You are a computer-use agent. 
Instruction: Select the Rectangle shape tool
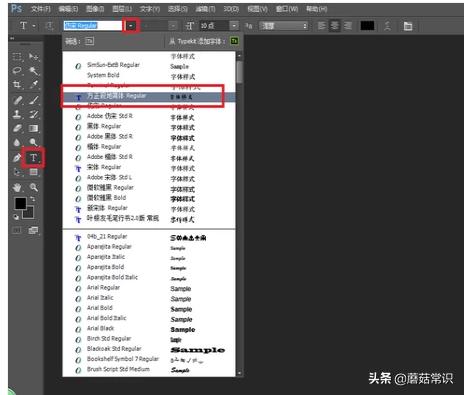33,172
